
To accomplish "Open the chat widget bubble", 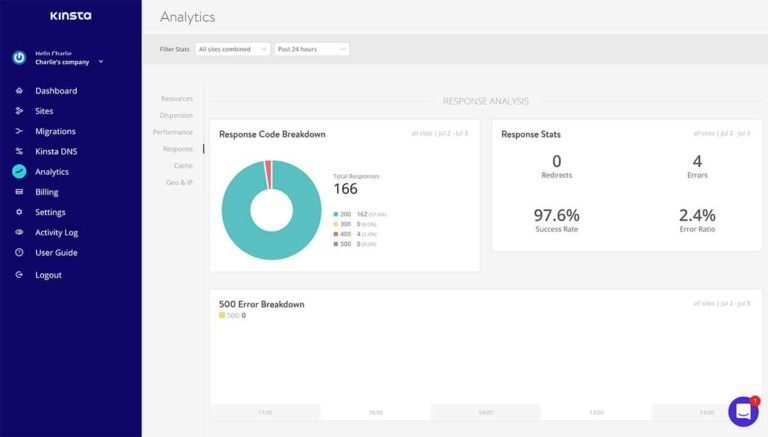I will pyautogui.click(x=743, y=412).
